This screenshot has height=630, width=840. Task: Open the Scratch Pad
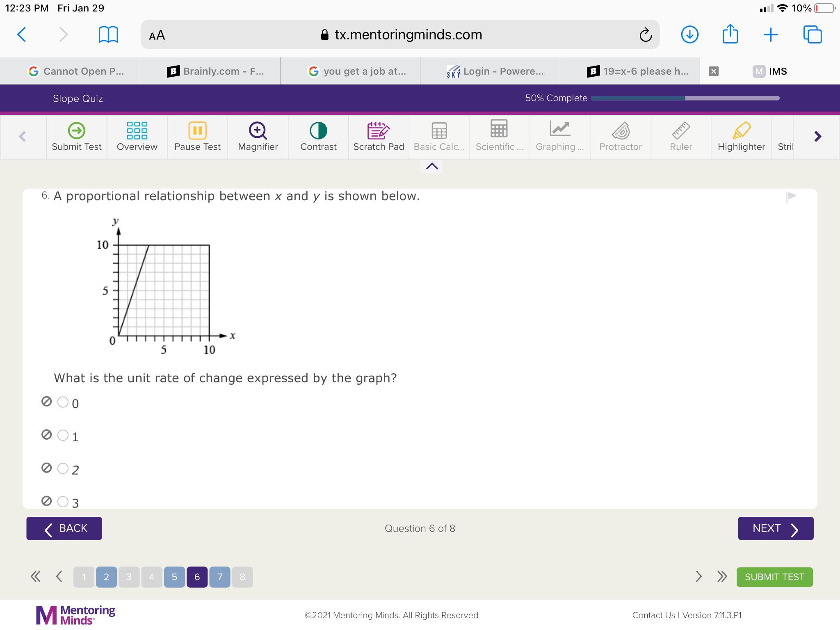(x=379, y=137)
